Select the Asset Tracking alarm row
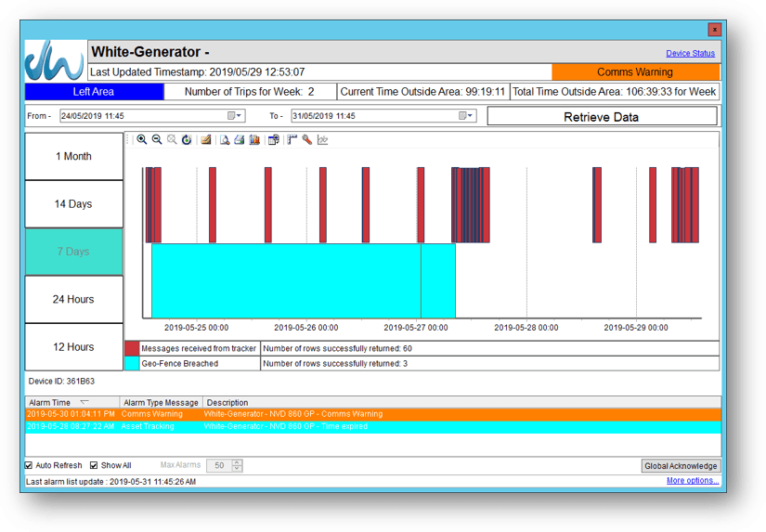766x532 pixels. [373, 426]
